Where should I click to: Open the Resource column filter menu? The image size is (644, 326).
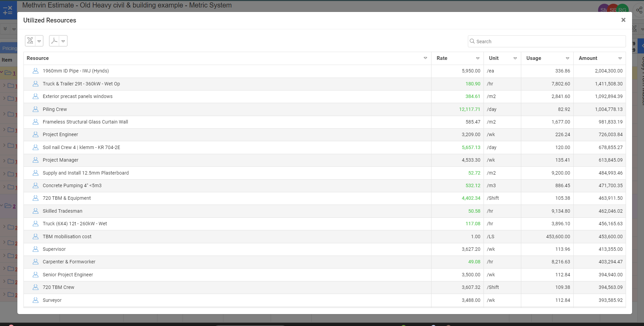(425, 58)
